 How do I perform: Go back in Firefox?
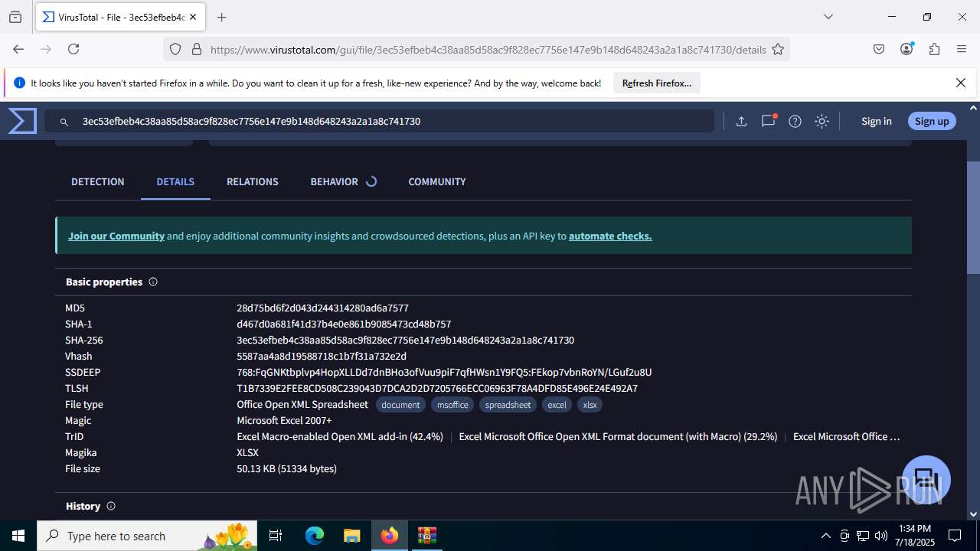click(18, 49)
